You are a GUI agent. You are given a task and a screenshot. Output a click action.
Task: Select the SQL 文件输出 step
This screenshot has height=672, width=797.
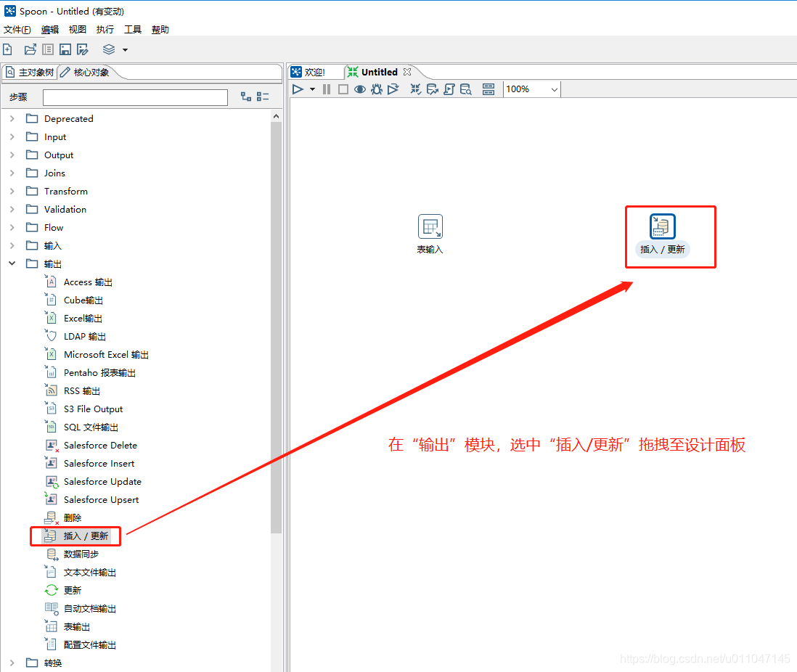(91, 427)
